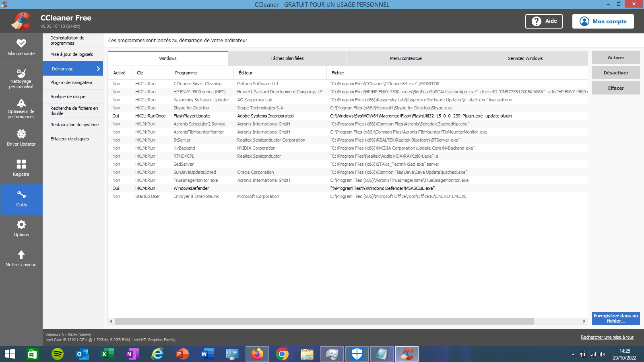The width and height of the screenshot is (644, 362).
Task: Sort by Éditeur column header
Action: click(280, 73)
